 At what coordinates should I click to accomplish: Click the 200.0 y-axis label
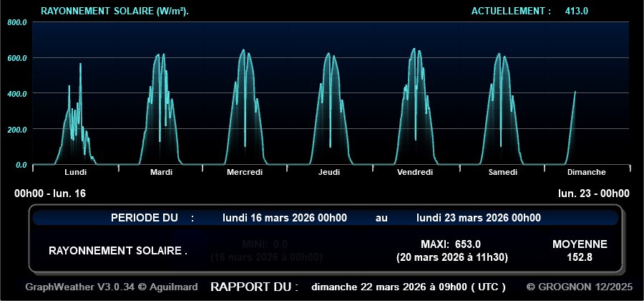(17, 130)
